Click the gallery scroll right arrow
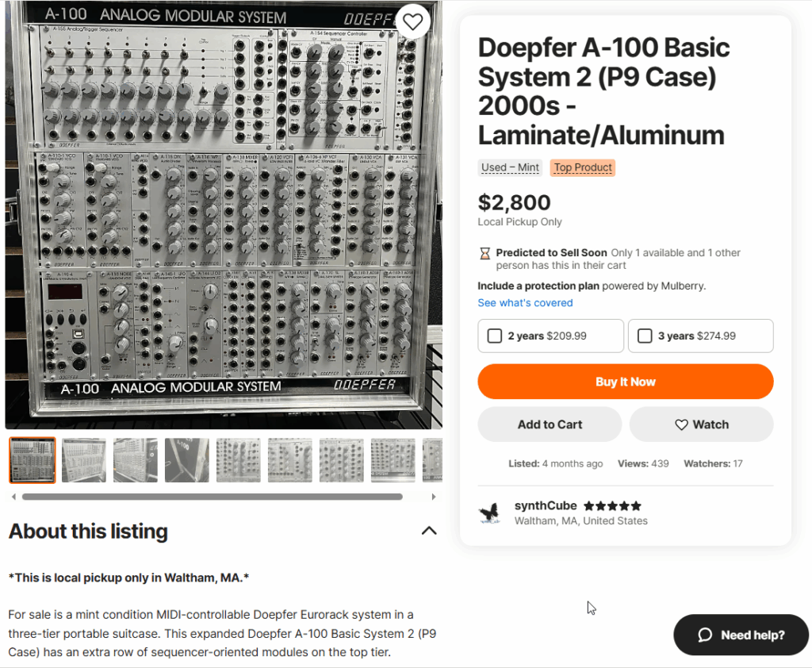The width and height of the screenshot is (812, 668). pos(434,497)
